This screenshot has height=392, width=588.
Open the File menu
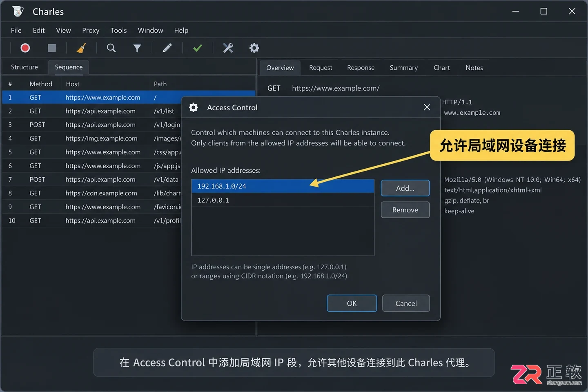(x=16, y=30)
